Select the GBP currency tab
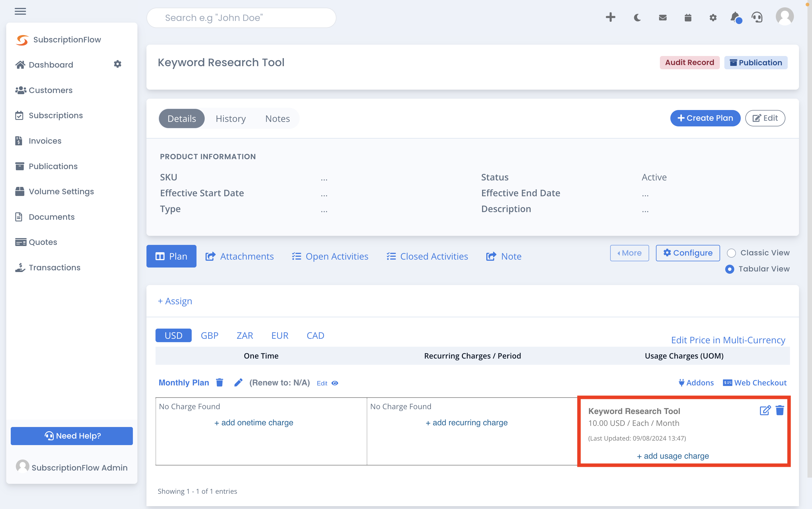This screenshot has height=509, width=812. click(209, 336)
